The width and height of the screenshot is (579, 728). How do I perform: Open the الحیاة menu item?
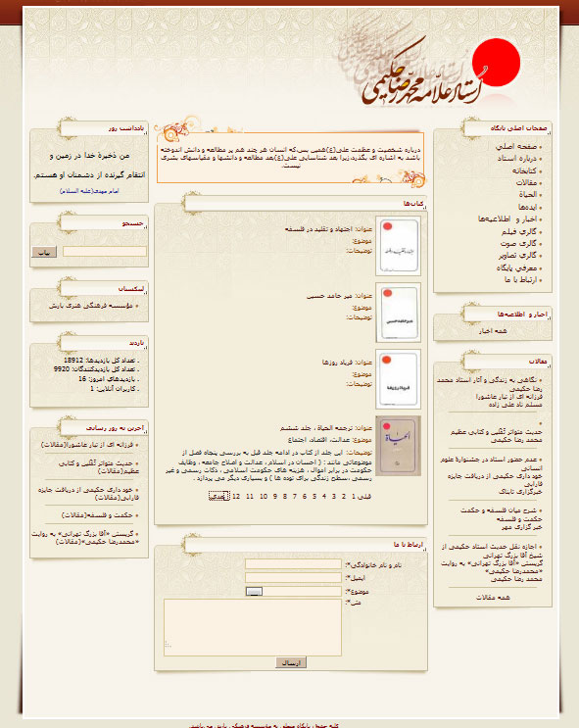click(528, 195)
